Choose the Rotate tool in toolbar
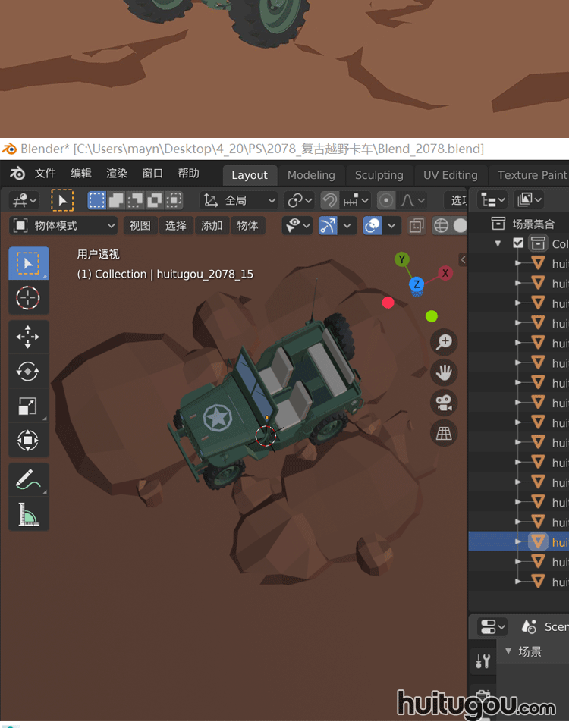Screen dimensions: 569x728 click(x=28, y=372)
